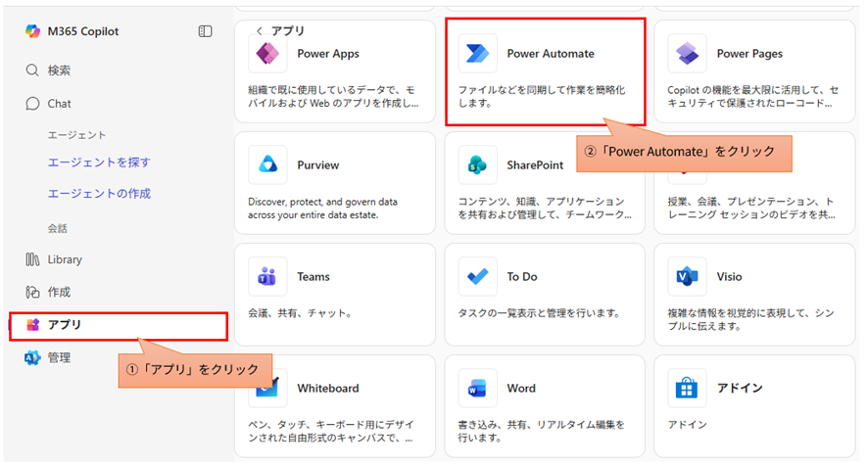Click the アドイン store icon
This screenshot has width=868, height=466.
(687, 388)
